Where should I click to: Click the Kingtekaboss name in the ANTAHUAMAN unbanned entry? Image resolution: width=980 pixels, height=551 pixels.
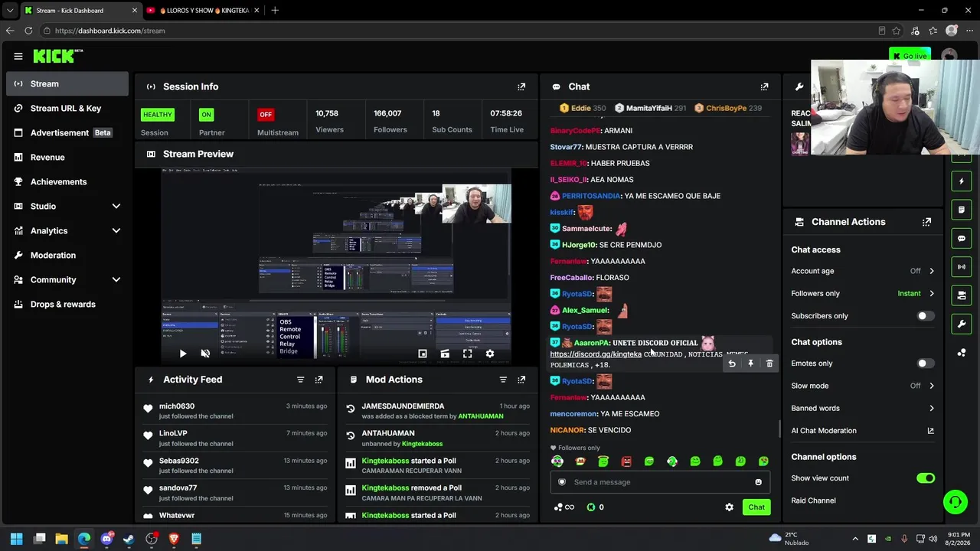click(422, 444)
